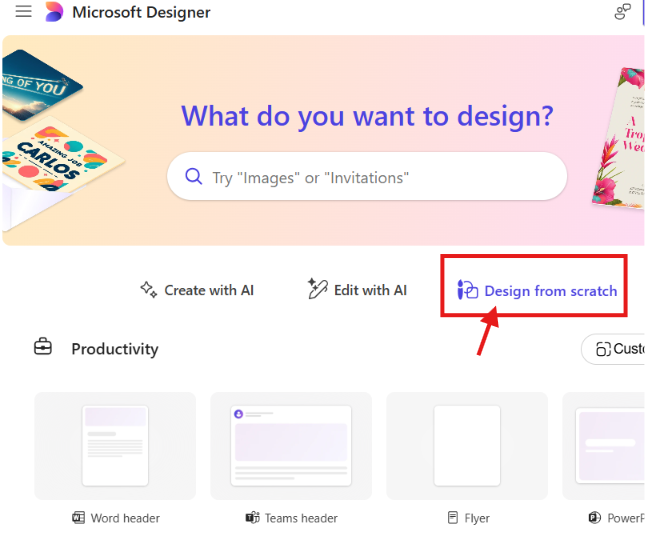
Task: Click the PowerPoint icon below the thumbnail
Action: (x=594, y=518)
